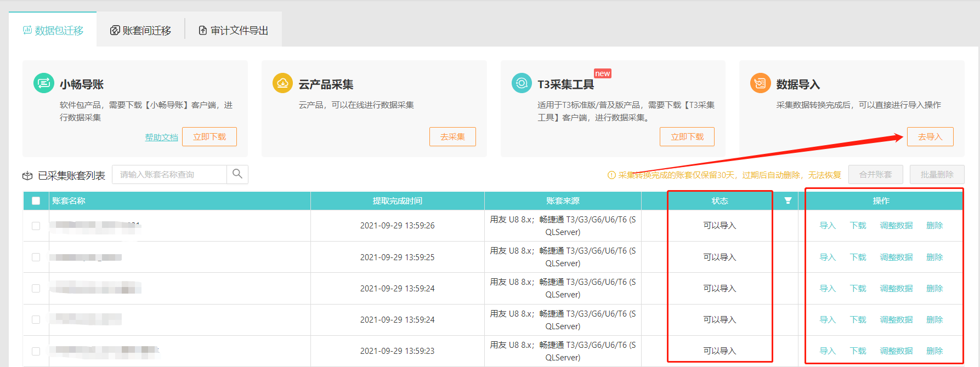Click the filter funnel icon in 状态 column
Image resolution: width=980 pixels, height=367 pixels.
[788, 200]
